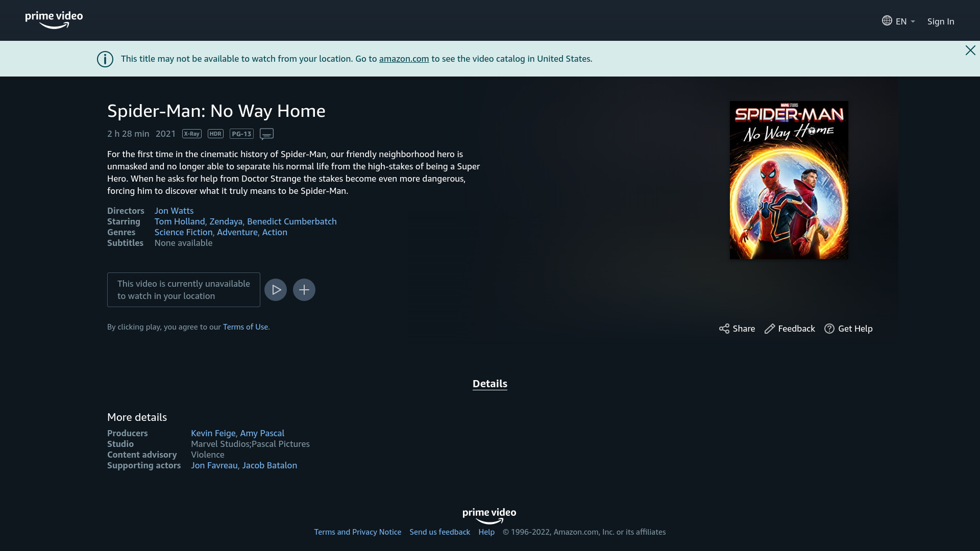Expand the EN language dropdown arrow
980x551 pixels.
coord(913,21)
